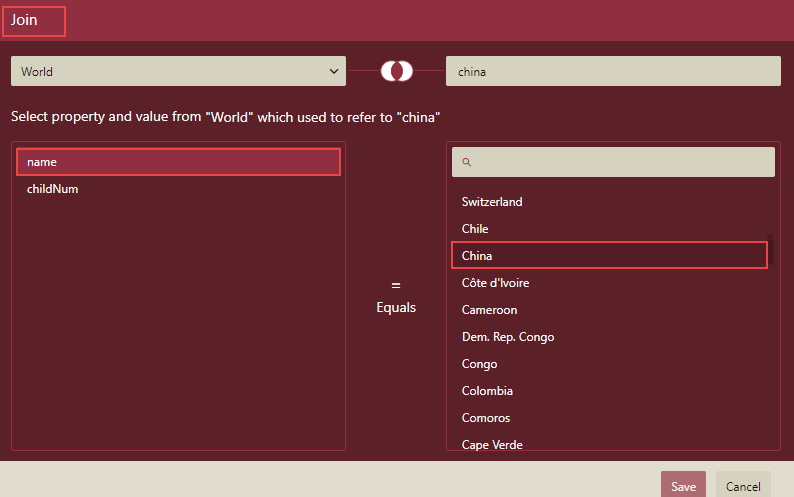Choose Comoros from the list
This screenshot has width=794, height=497.
[609, 418]
